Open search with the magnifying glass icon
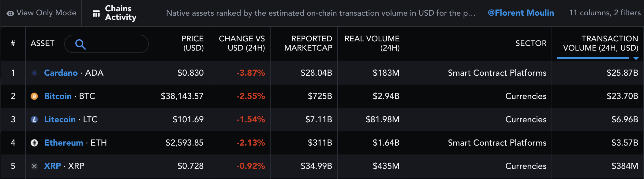 pos(80,44)
